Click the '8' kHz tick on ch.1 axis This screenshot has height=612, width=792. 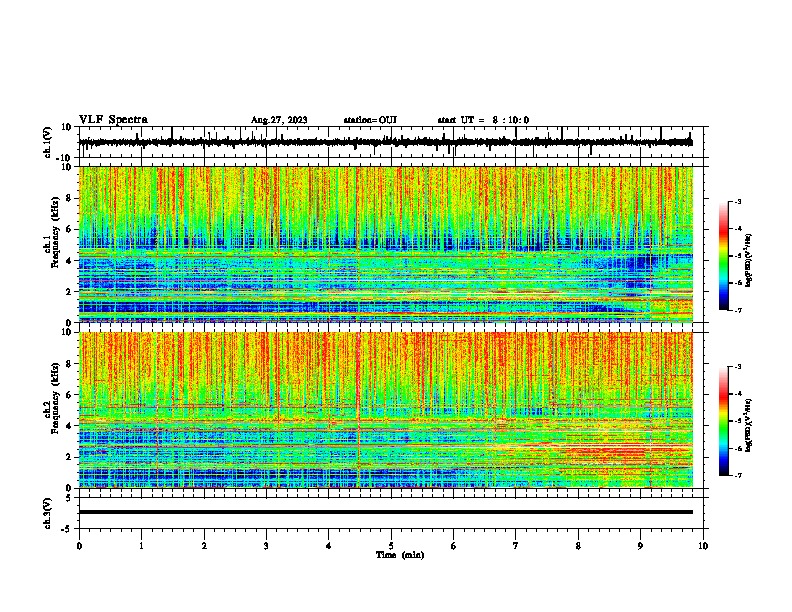(69, 198)
